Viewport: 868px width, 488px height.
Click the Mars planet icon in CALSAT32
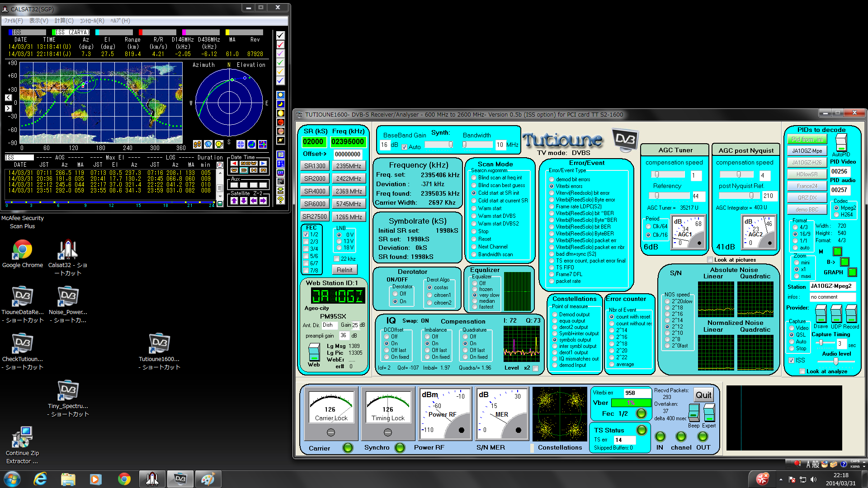tap(281, 122)
